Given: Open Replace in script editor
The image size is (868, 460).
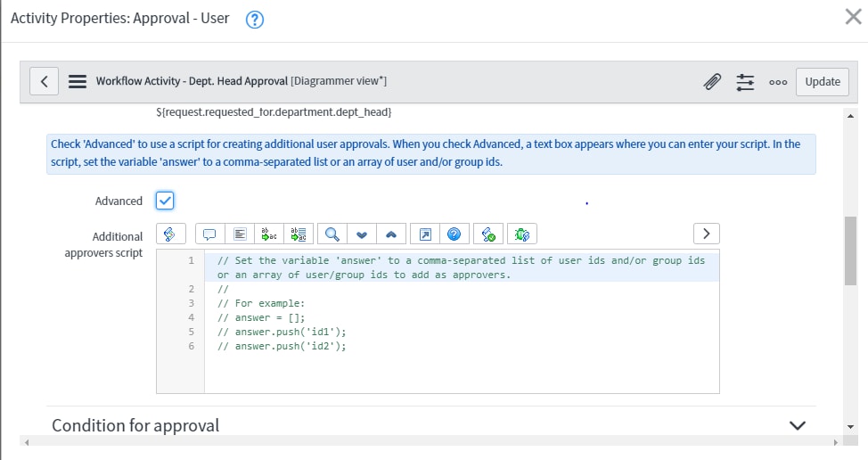Looking at the screenshot, I should (269, 234).
